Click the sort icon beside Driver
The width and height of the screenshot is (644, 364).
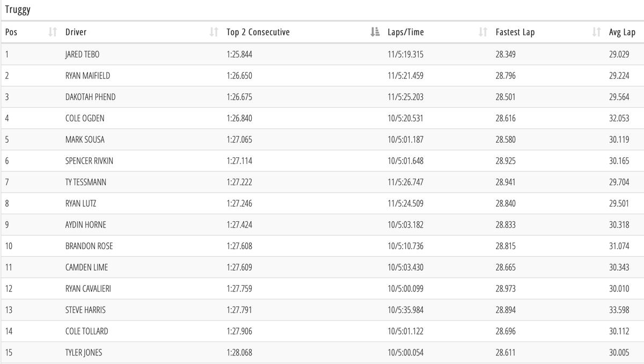click(x=214, y=32)
